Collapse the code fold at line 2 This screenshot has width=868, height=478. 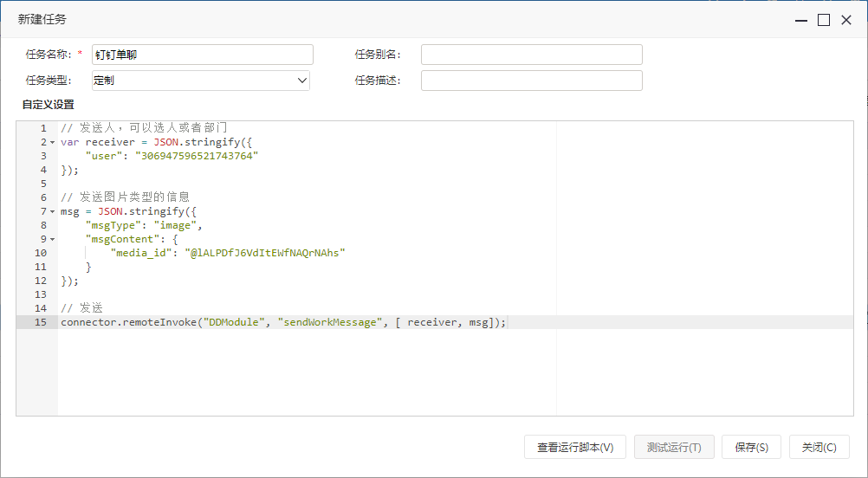[53, 142]
